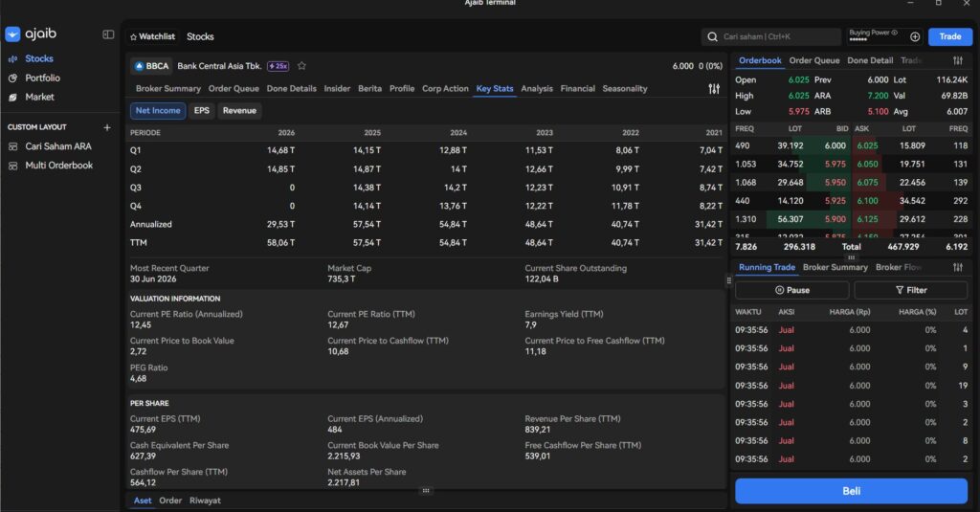Viewport: 980px width, 512px height.
Task: Click the Trade button
Action: [950, 37]
